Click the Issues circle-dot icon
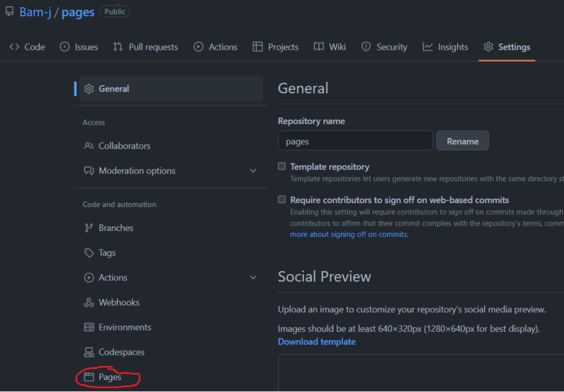564x392 pixels. (x=65, y=47)
